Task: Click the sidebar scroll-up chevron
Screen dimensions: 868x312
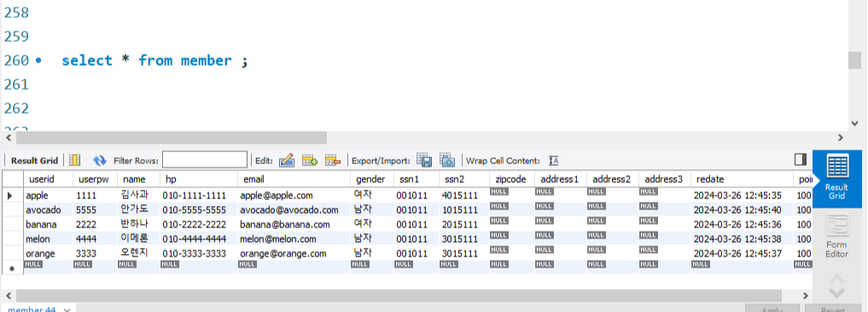Action: pos(836,279)
